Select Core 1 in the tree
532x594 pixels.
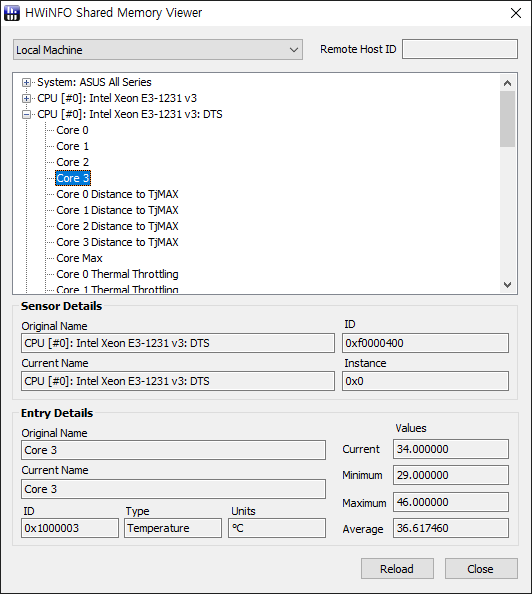[x=72, y=146]
